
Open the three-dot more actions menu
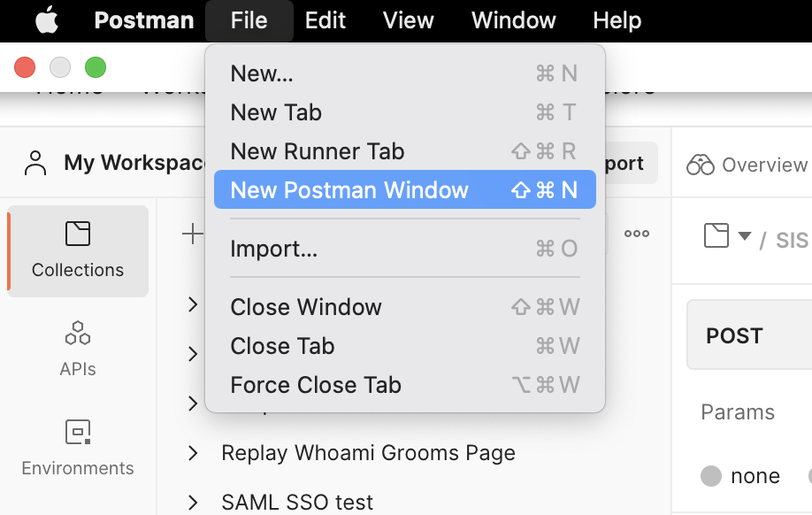[639, 234]
